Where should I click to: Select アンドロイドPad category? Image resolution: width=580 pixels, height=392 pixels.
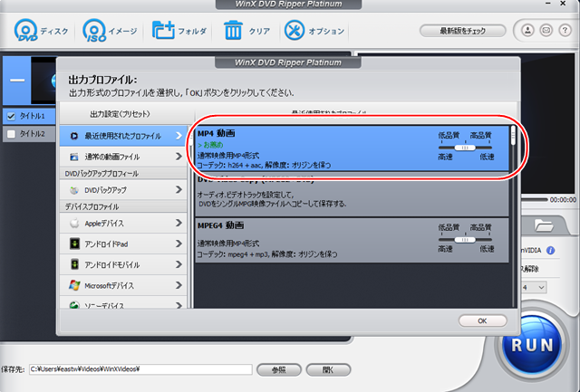pyautogui.click(x=123, y=244)
